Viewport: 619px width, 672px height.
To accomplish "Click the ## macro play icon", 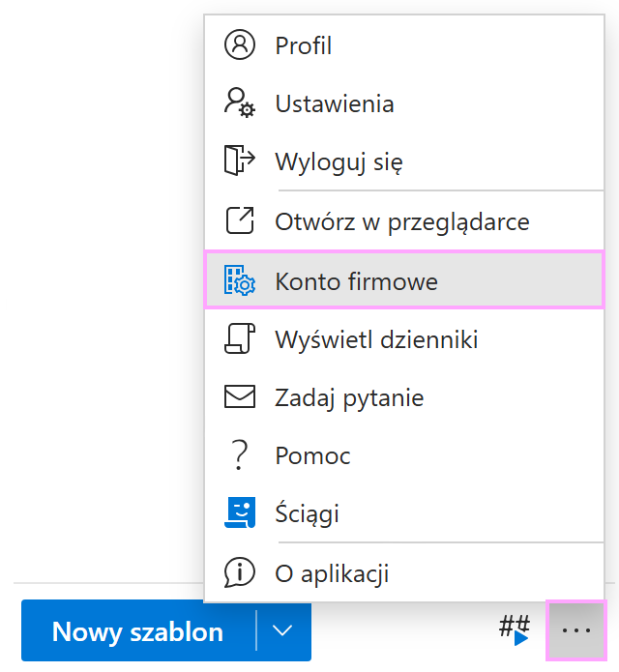I will coord(515,630).
